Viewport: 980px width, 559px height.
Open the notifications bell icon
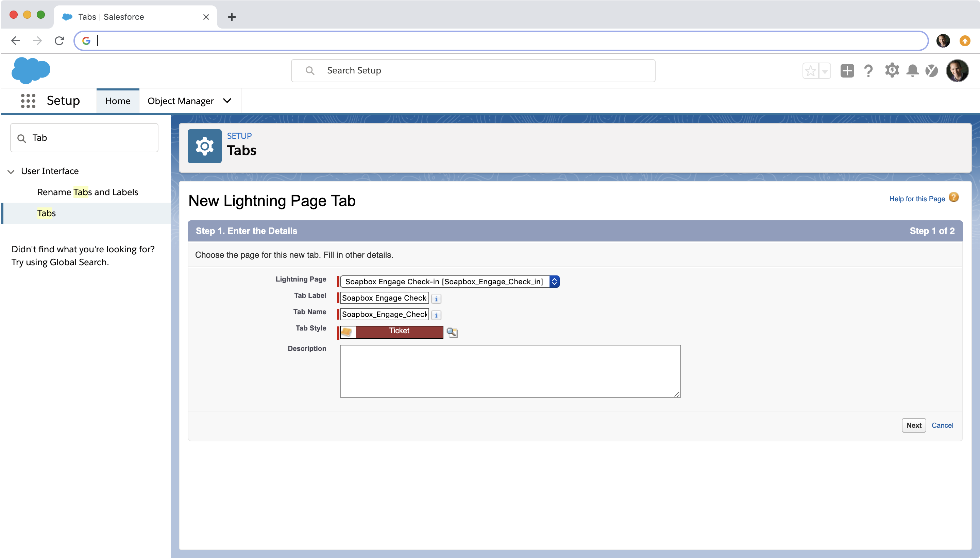912,71
